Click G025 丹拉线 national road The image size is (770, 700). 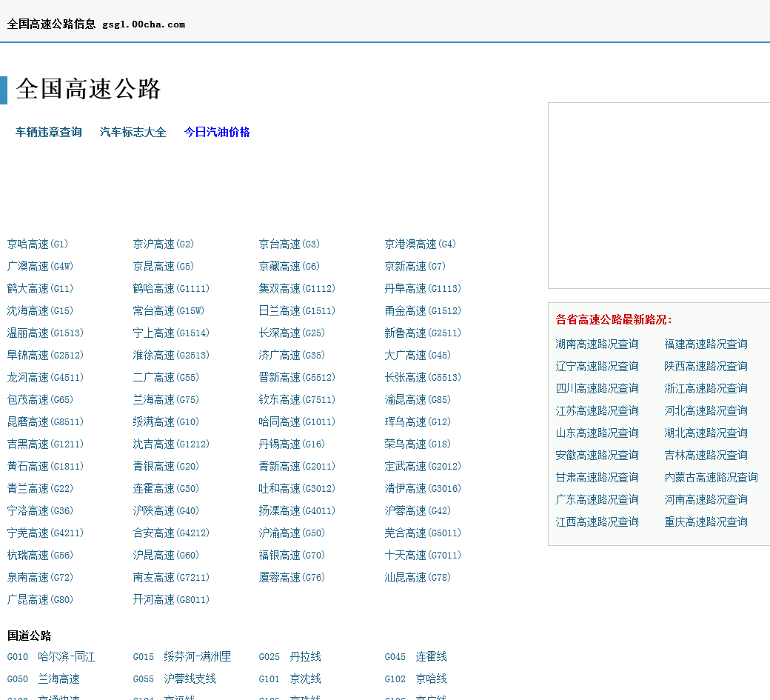pos(289,657)
